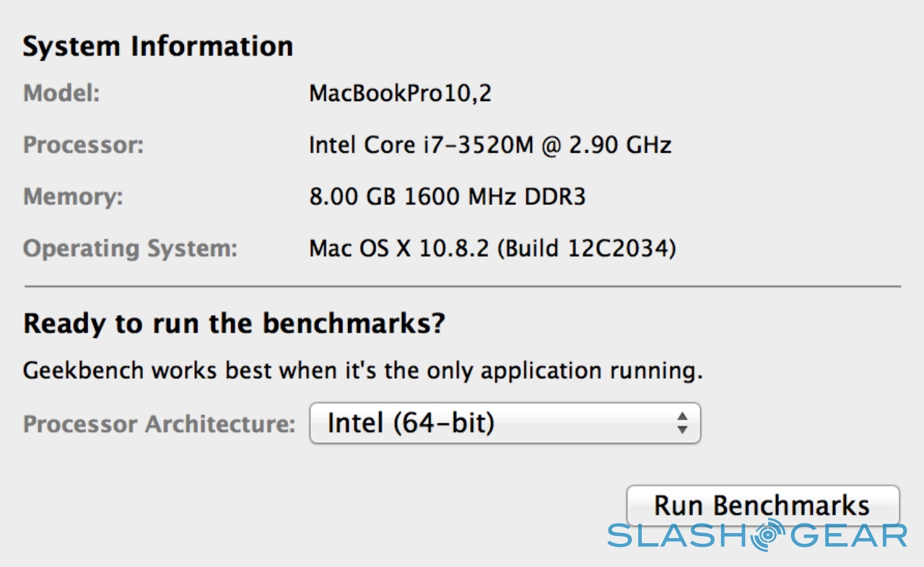Screen dimensions: 924x567
Task: Click the Operating System label
Action: [130, 249]
